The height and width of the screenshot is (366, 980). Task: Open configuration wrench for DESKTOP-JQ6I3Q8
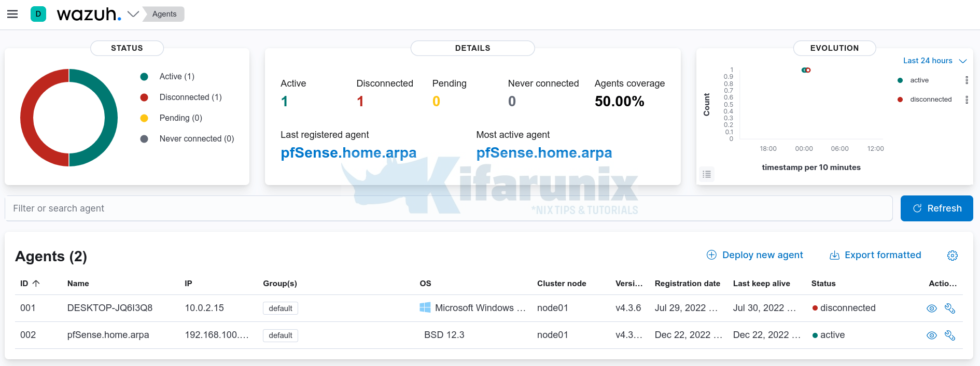point(950,308)
